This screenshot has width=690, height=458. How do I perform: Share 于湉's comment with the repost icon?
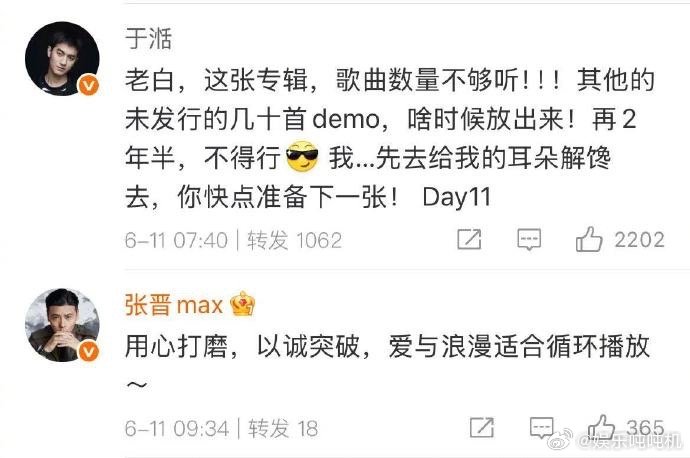click(469, 240)
